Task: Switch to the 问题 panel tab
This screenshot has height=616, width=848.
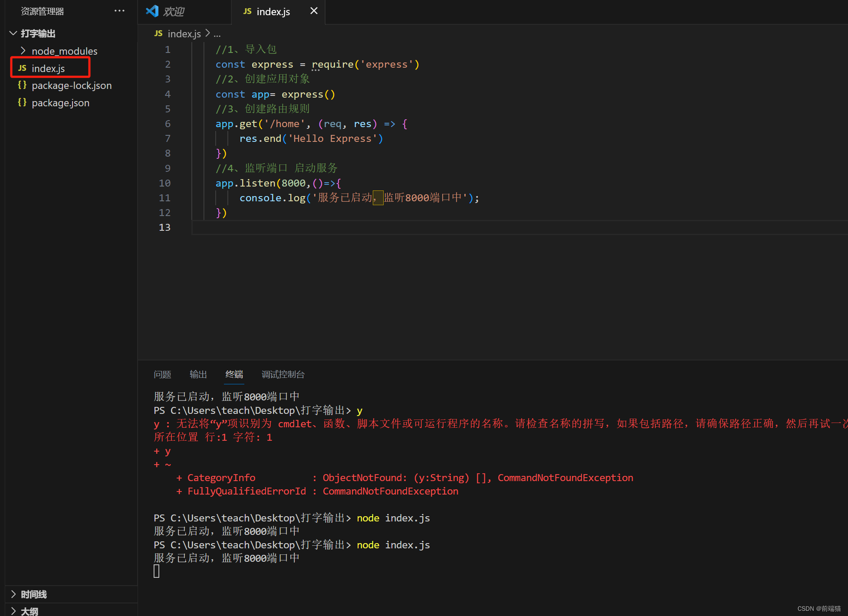Action: (162, 374)
